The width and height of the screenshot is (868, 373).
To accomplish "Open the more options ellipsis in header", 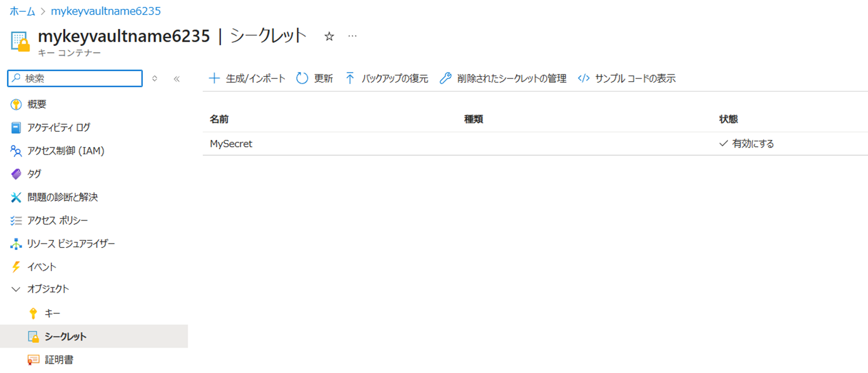I will coord(352,36).
